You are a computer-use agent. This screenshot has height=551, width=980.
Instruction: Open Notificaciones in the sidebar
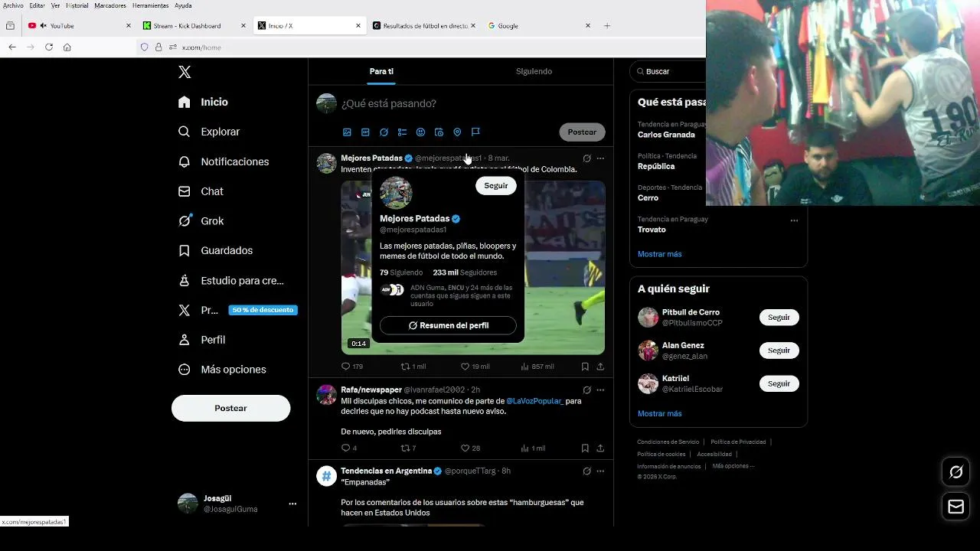click(x=224, y=161)
